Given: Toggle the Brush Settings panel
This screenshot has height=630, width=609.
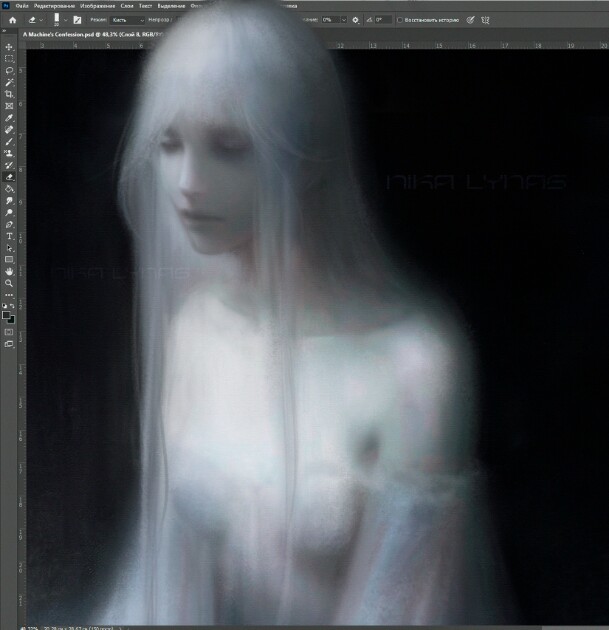Looking at the screenshot, I should coord(78,20).
